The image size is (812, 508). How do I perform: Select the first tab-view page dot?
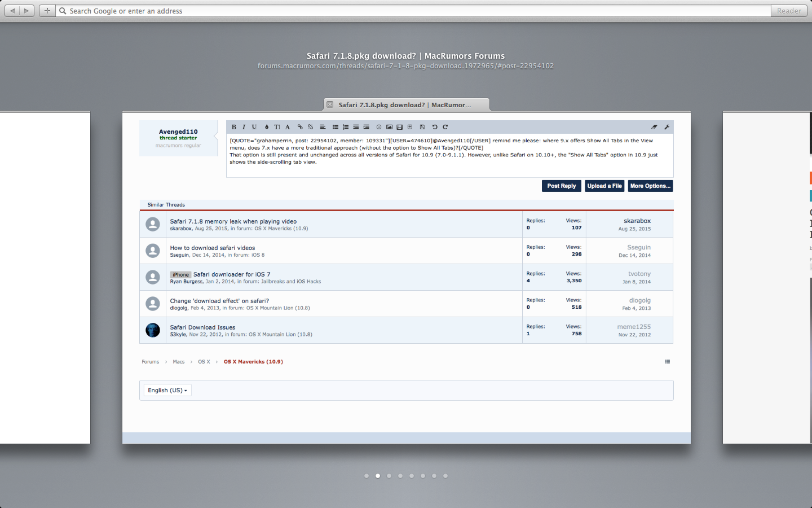coord(367,476)
